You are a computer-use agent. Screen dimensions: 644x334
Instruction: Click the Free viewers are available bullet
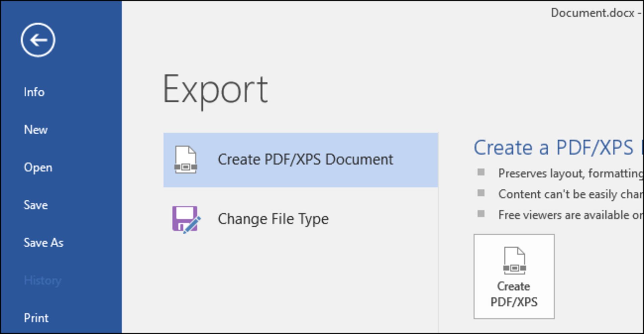coord(570,215)
